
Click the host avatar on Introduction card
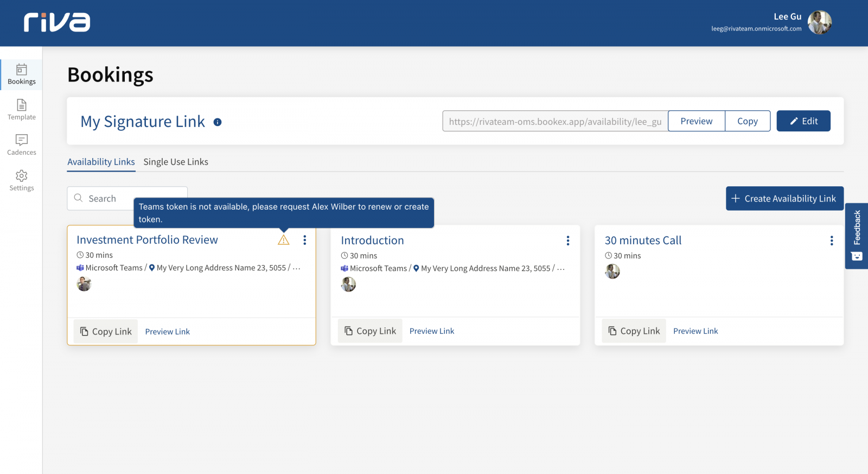[348, 284]
